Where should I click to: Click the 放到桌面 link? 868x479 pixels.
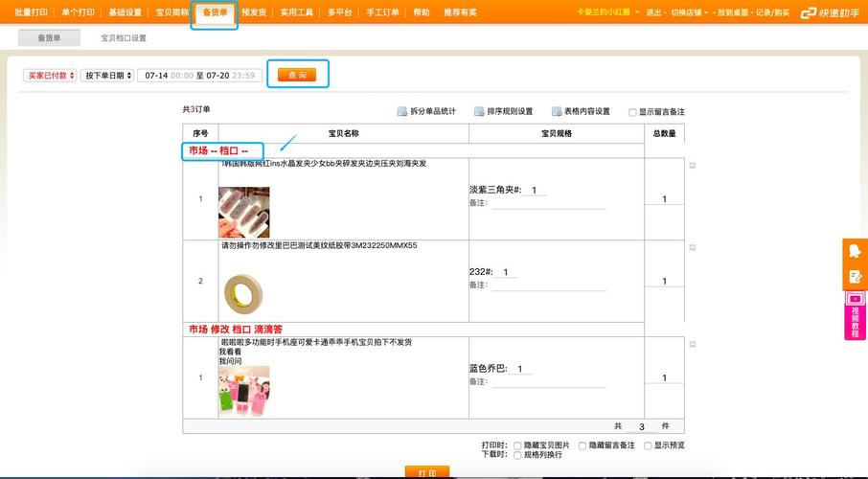[x=733, y=12]
